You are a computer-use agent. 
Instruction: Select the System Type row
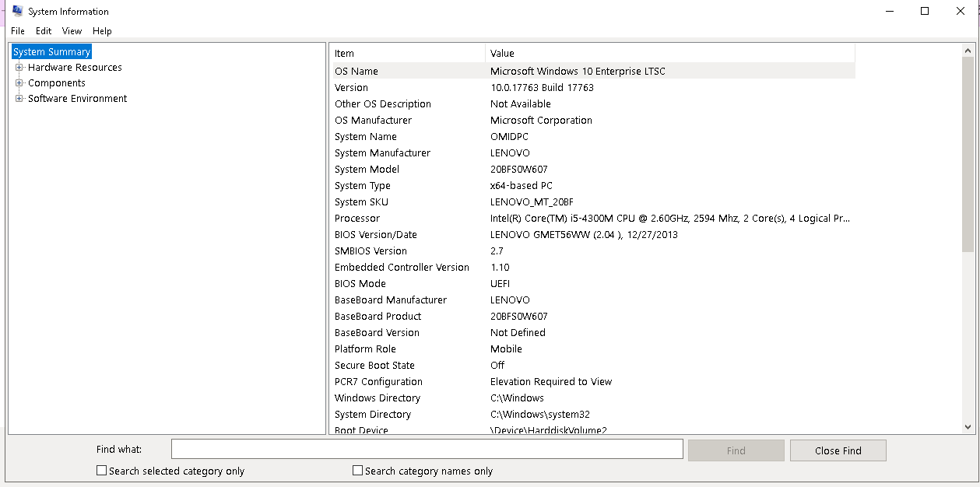(592, 186)
